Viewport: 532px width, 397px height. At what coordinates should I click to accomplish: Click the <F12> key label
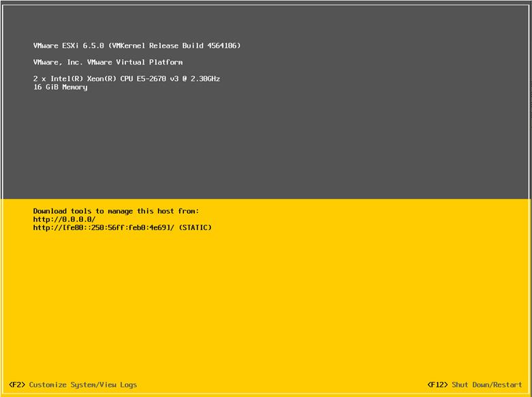click(437, 385)
